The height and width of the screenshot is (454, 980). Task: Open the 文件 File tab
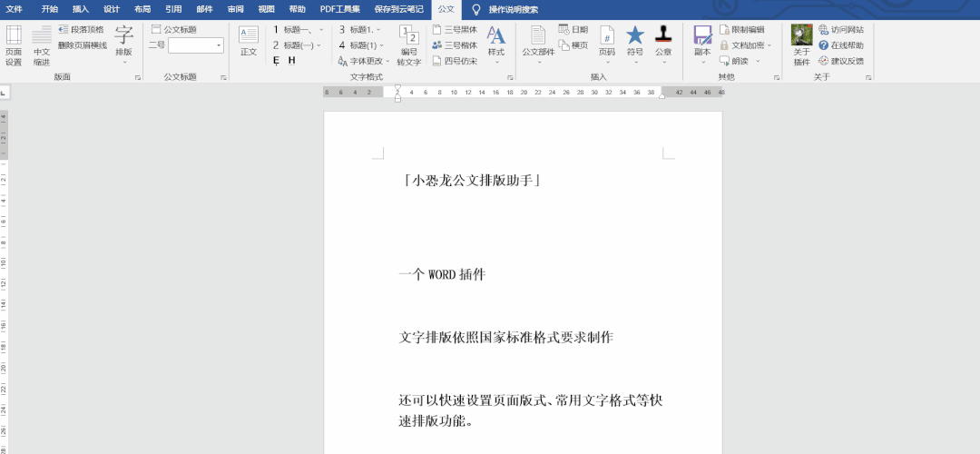click(14, 9)
